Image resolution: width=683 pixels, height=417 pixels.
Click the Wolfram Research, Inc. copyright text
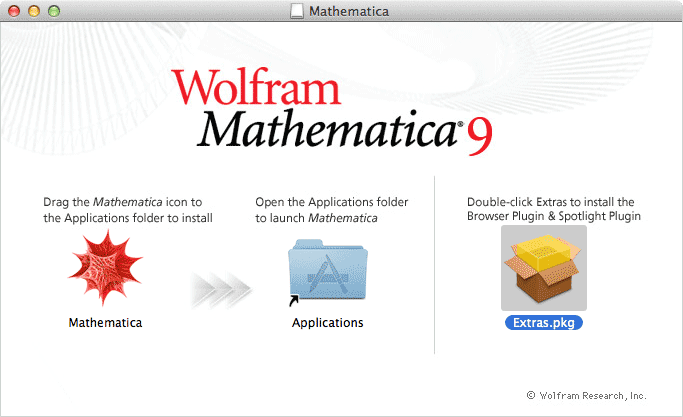[586, 396]
